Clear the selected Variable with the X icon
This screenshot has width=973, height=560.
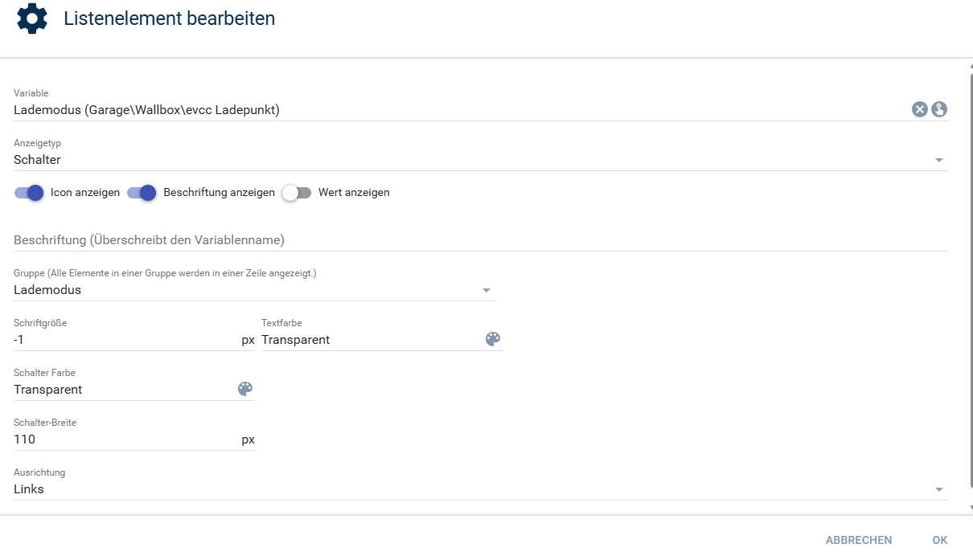920,109
